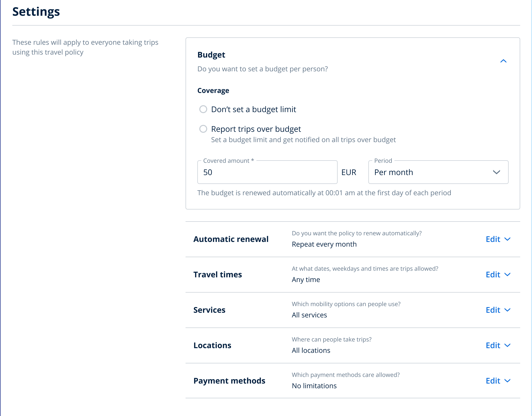This screenshot has width=532, height=416.
Task: Expand the Automatic renewal section
Action: coord(508,239)
